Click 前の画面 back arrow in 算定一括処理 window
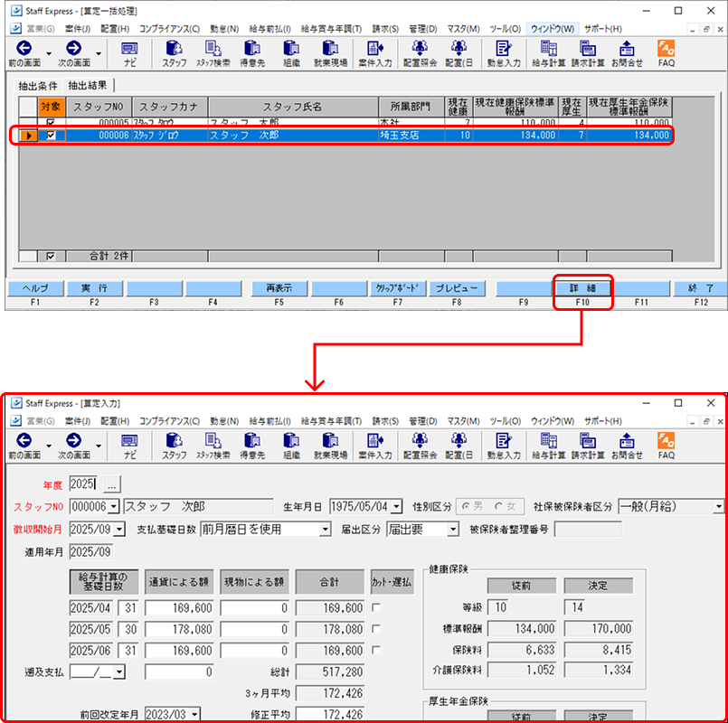Viewport: 728px width, 723px height. 24,48
